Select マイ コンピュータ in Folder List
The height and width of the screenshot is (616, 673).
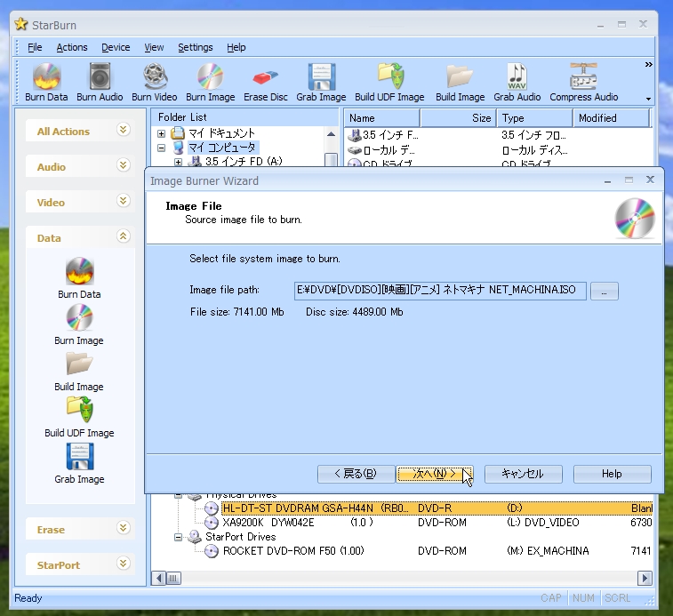(x=222, y=148)
